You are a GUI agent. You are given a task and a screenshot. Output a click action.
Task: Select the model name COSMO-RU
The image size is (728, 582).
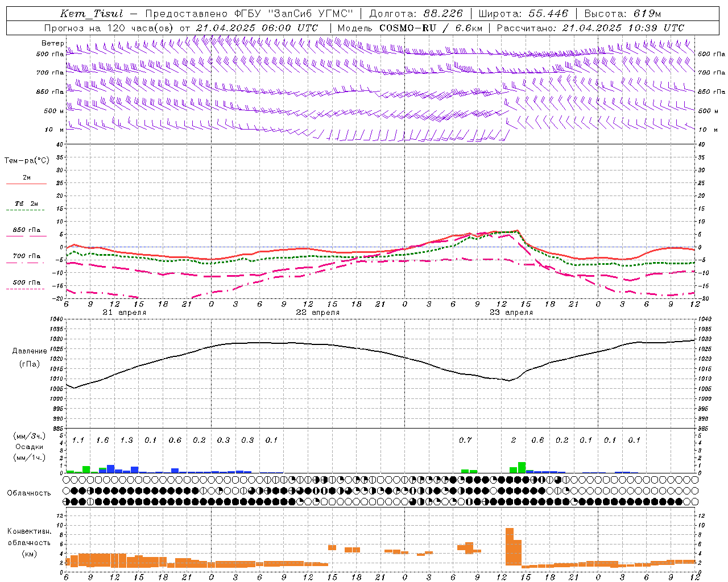[x=407, y=28]
